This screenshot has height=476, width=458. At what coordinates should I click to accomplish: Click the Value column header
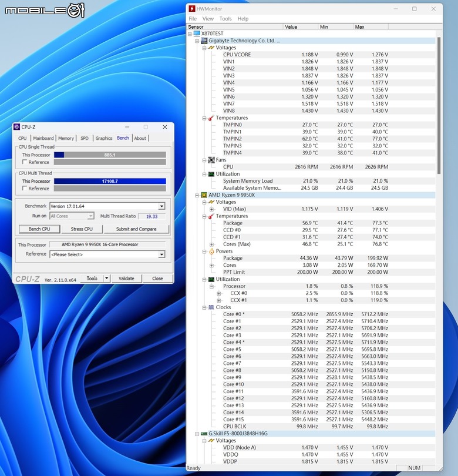(x=301, y=26)
